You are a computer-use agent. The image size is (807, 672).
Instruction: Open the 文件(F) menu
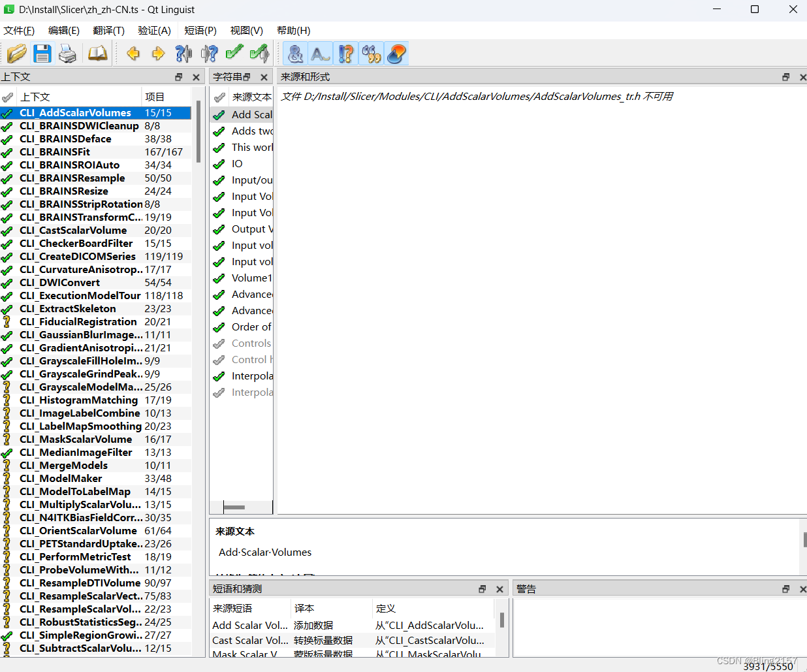tap(19, 31)
